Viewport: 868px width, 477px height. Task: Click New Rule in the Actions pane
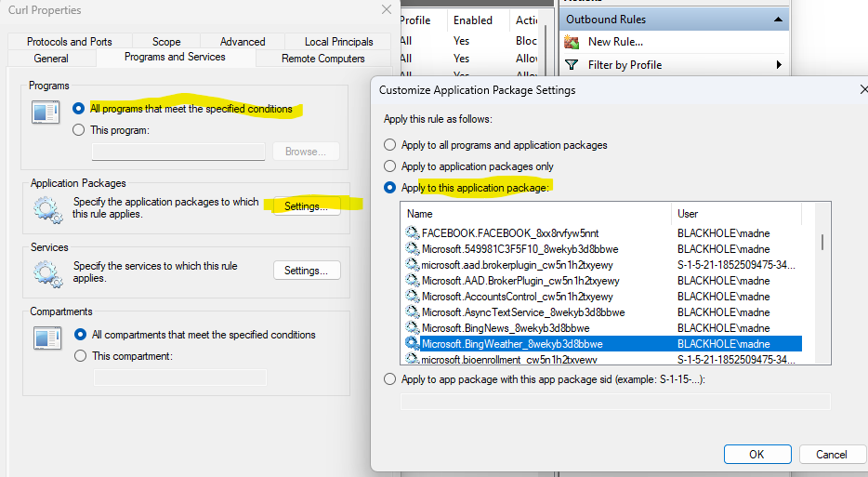pyautogui.click(x=615, y=42)
